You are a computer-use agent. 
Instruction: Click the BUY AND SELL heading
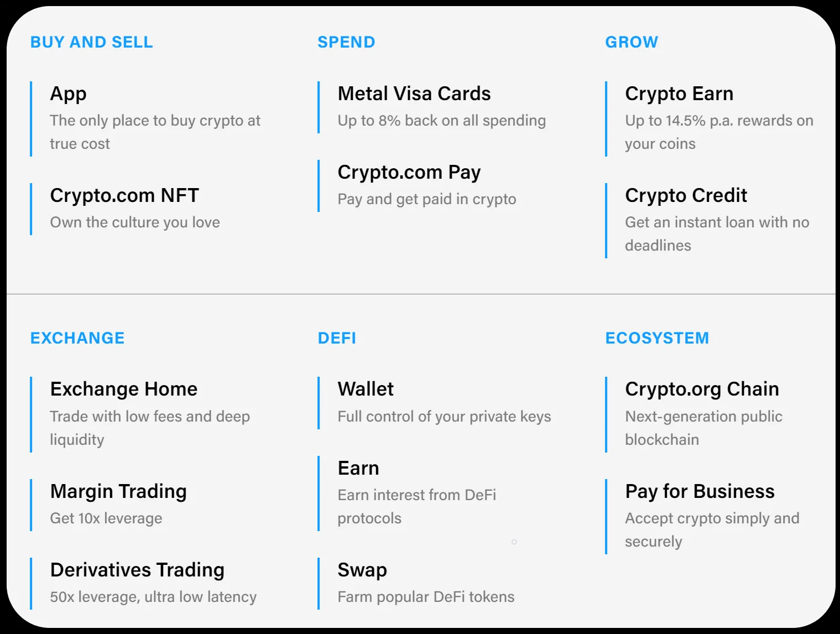tap(92, 42)
